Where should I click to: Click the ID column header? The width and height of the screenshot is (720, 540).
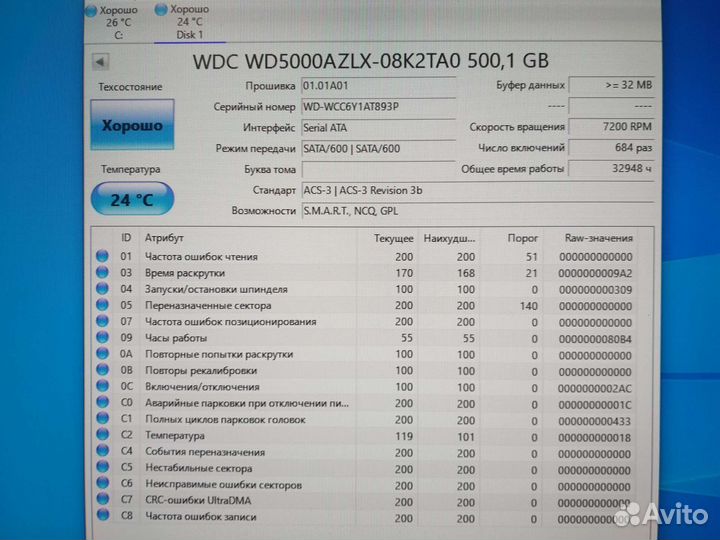click(x=126, y=238)
